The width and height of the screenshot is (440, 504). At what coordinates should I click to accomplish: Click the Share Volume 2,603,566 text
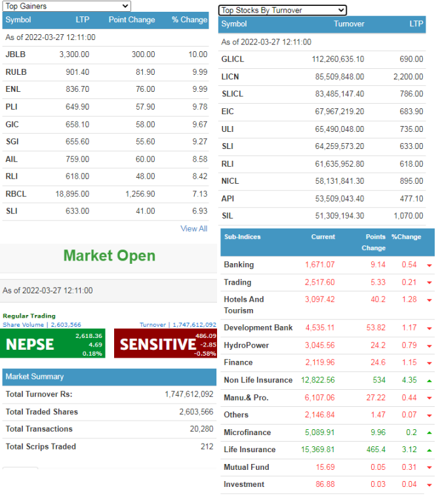click(42, 325)
